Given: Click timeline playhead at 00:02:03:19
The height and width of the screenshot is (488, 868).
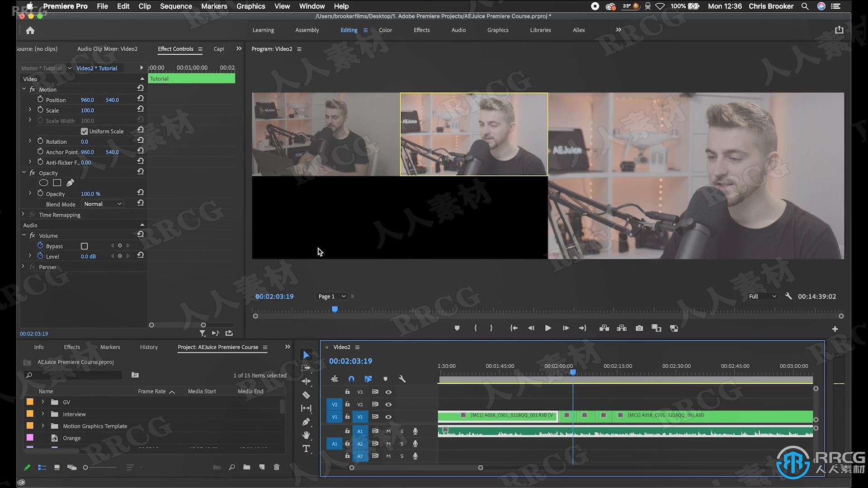Looking at the screenshot, I should (x=573, y=372).
